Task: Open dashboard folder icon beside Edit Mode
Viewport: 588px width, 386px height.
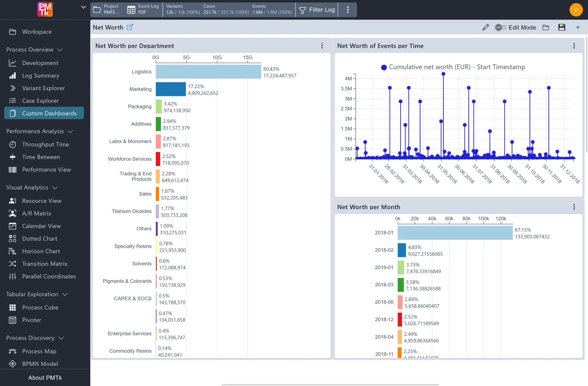Action: [x=546, y=27]
